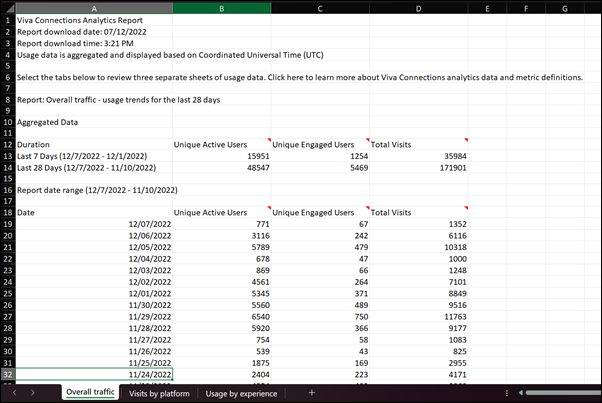Click the cell with value 15951
602x403 pixels.
point(222,156)
